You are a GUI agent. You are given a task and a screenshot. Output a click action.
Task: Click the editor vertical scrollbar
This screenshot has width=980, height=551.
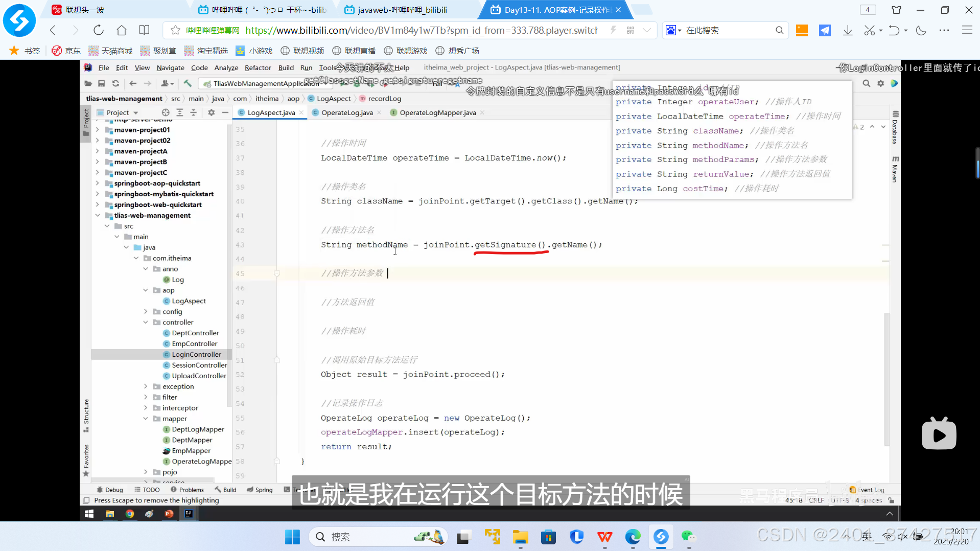point(886,378)
